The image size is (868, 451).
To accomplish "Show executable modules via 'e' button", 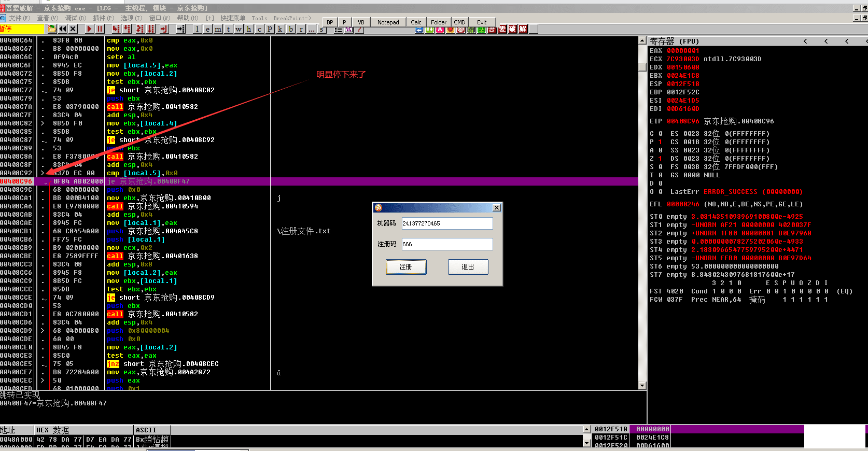I will 208,29.
